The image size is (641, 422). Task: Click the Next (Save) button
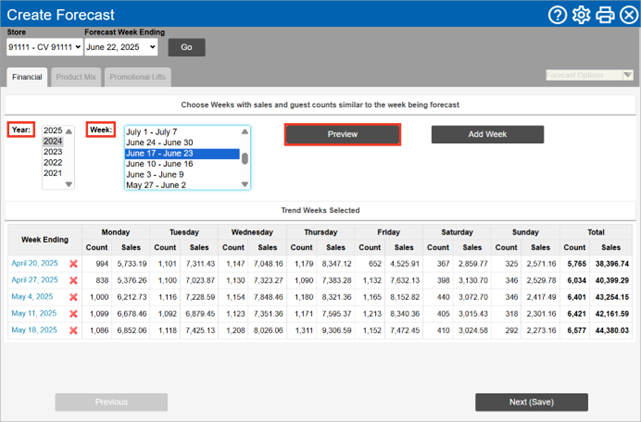pyautogui.click(x=531, y=402)
